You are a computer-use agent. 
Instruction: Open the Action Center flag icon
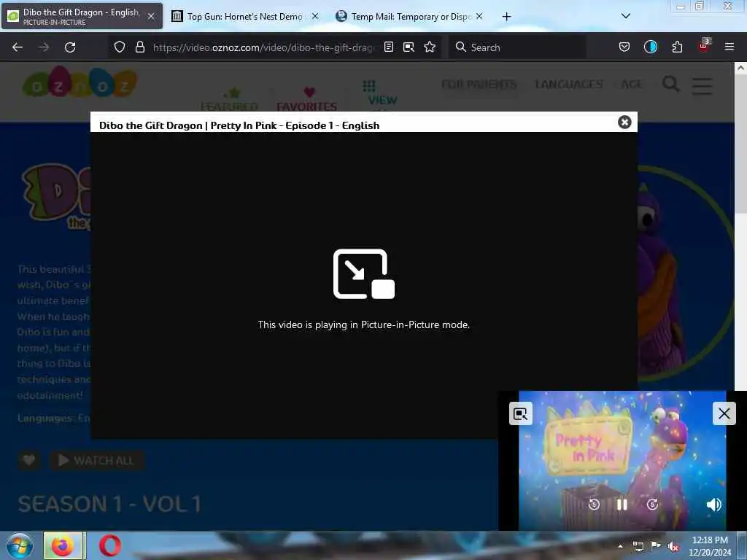656,546
